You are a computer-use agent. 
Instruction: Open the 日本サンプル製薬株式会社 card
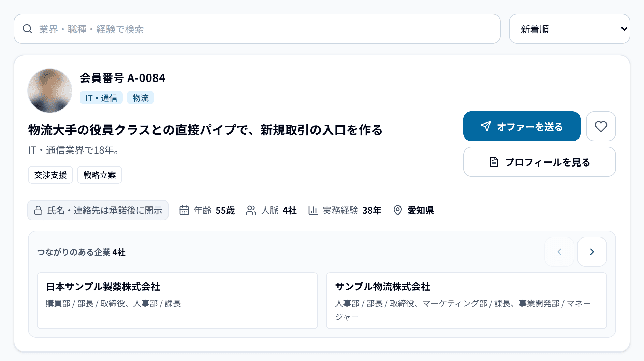tap(177, 301)
